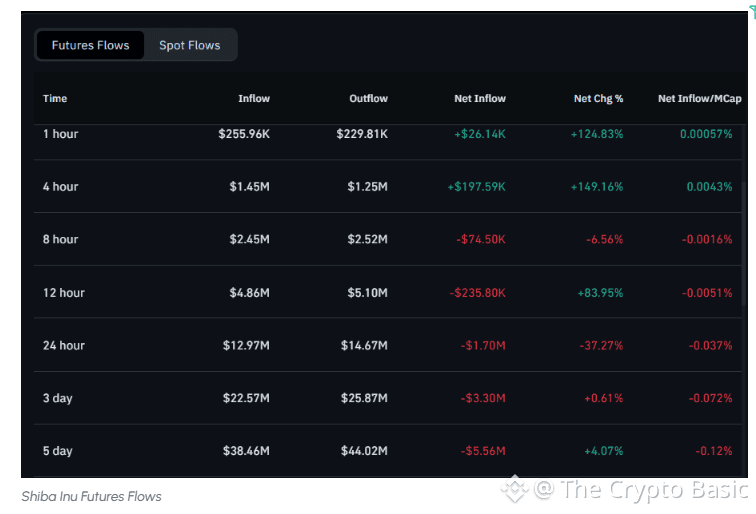Switch to the Spot Flows tab
The height and width of the screenshot is (514, 756).
point(190,45)
